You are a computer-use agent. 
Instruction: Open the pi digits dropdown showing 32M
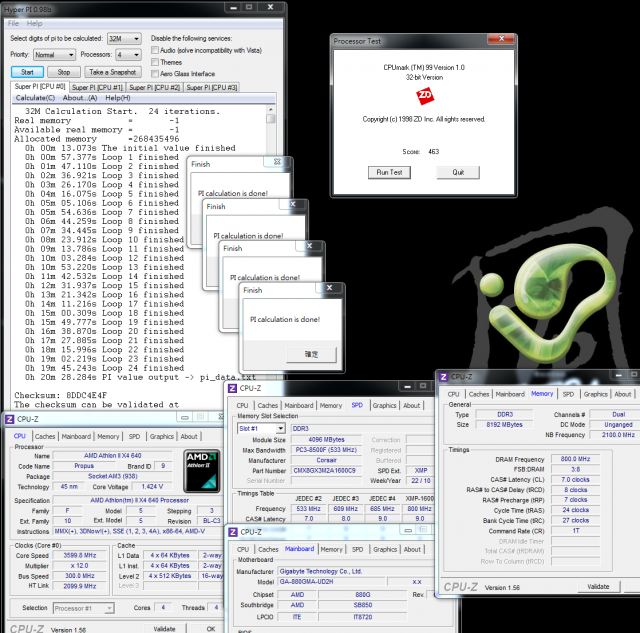point(124,39)
